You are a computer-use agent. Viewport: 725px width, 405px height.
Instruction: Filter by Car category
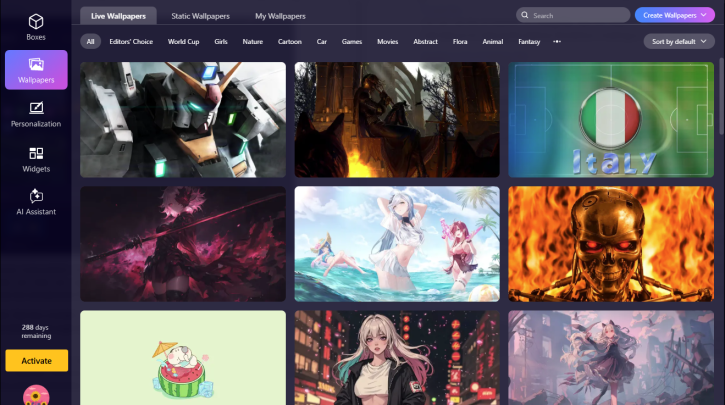coord(322,42)
